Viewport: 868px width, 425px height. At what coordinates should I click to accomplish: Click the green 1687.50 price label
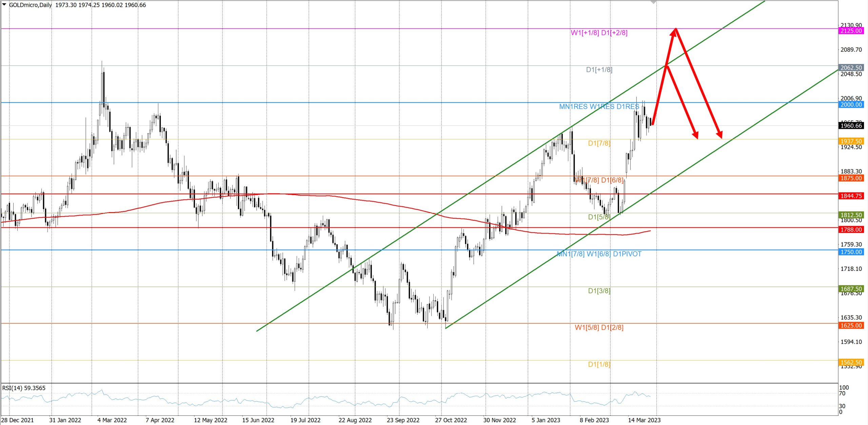pyautogui.click(x=851, y=289)
